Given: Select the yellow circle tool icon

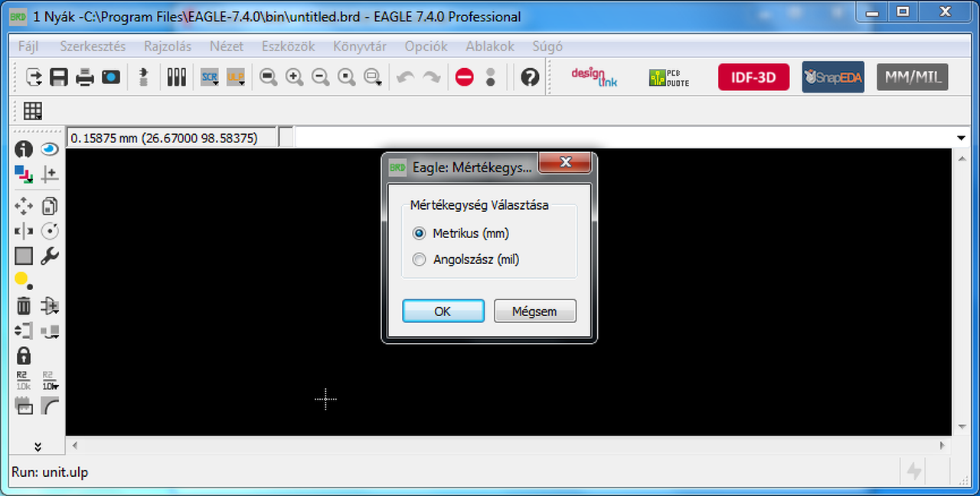Looking at the screenshot, I should coord(23,280).
